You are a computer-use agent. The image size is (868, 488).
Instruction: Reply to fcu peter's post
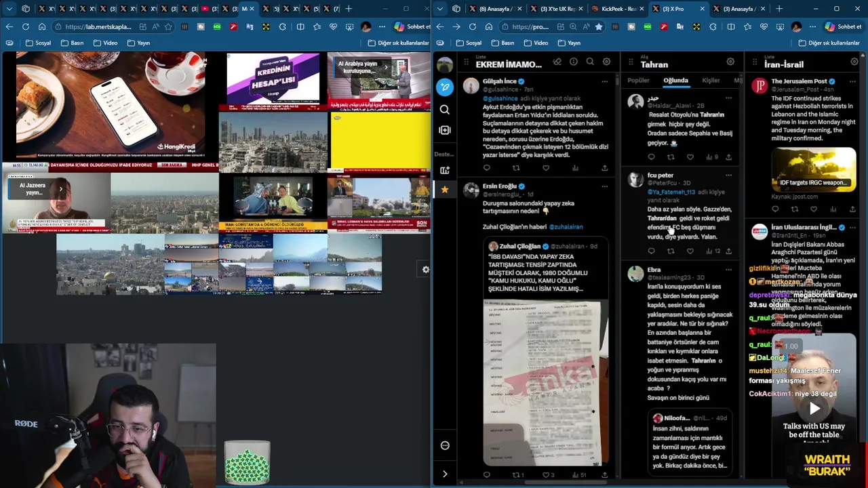651,251
